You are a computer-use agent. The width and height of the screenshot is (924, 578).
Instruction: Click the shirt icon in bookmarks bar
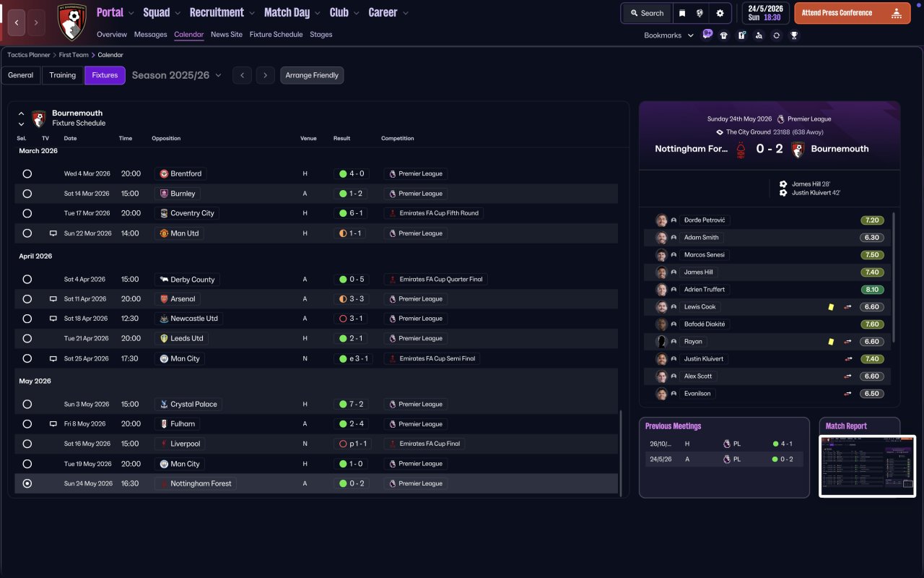point(724,35)
